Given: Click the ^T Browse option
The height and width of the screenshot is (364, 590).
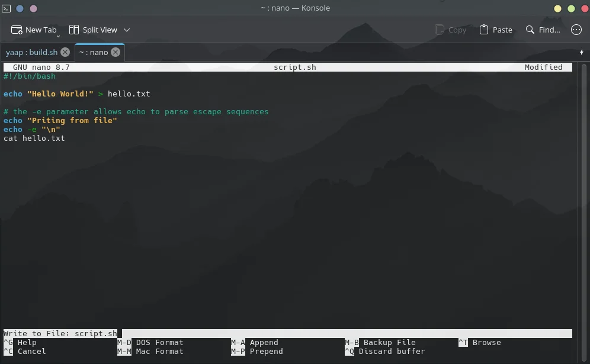Looking at the screenshot, I should [479, 343].
